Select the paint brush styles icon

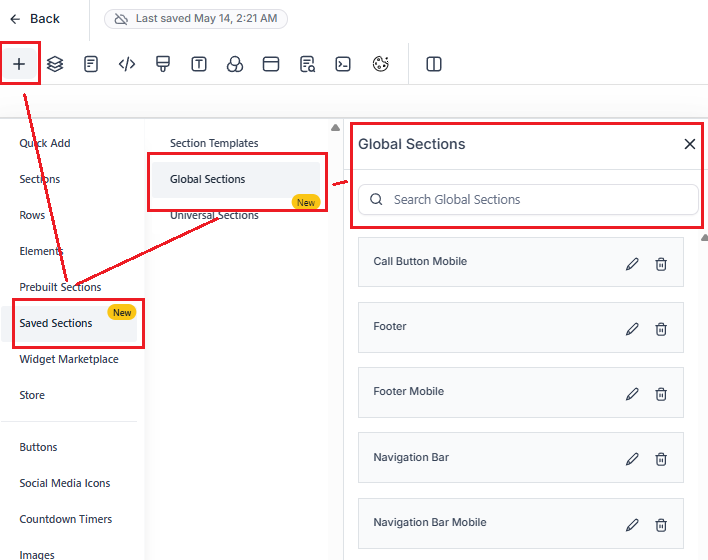[163, 64]
